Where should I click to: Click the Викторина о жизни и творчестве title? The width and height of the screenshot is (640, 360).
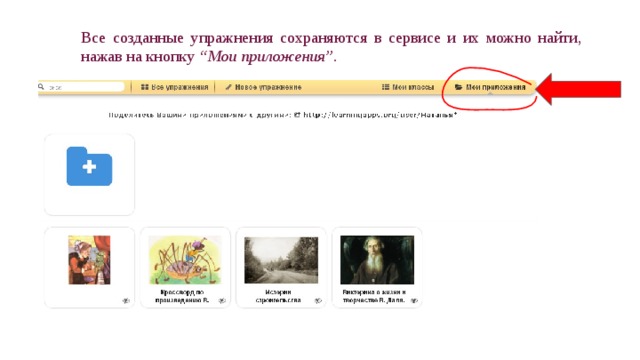pyautogui.click(x=374, y=296)
